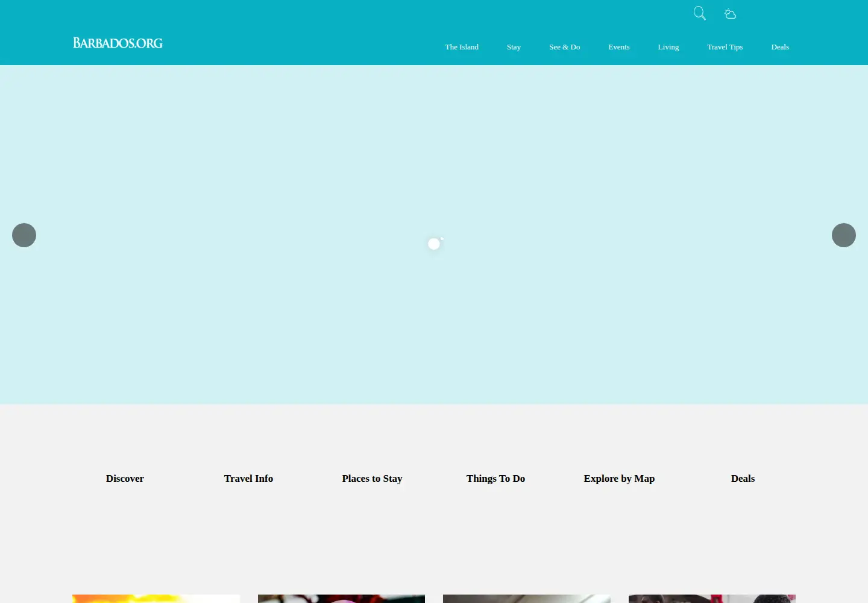
Task: Open the search magnifier icon
Action: tap(699, 13)
